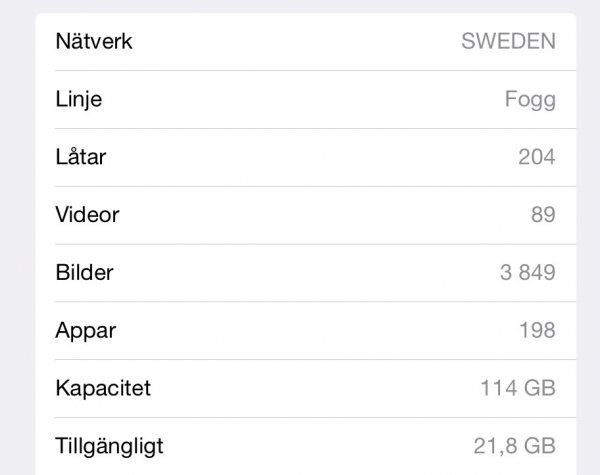Select the 114 GB capacity value
The width and height of the screenshot is (600, 475).
click(x=517, y=388)
